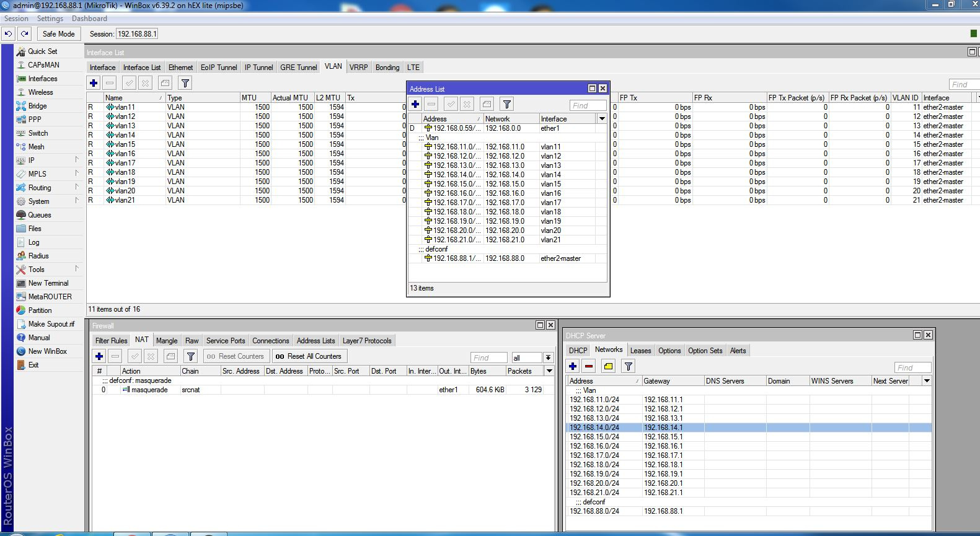Click Exit in sidebar
Screen dimensions: 980x536
point(33,365)
